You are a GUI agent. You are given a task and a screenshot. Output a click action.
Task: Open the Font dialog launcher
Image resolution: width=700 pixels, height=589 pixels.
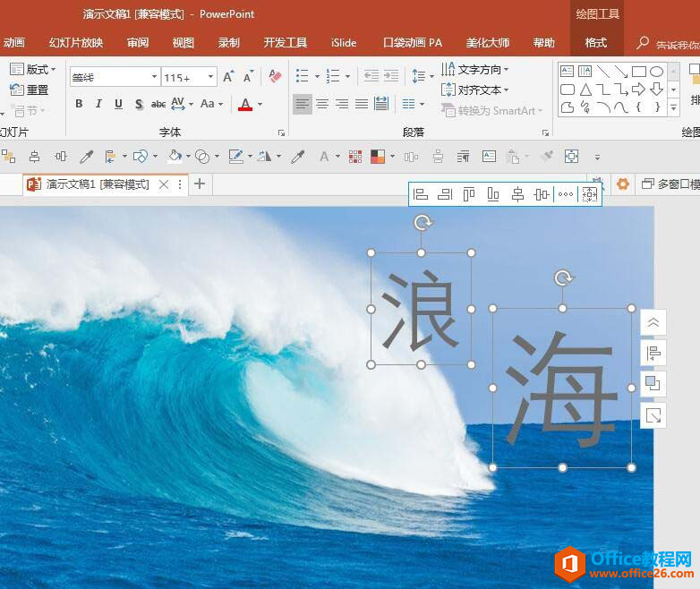point(281,132)
